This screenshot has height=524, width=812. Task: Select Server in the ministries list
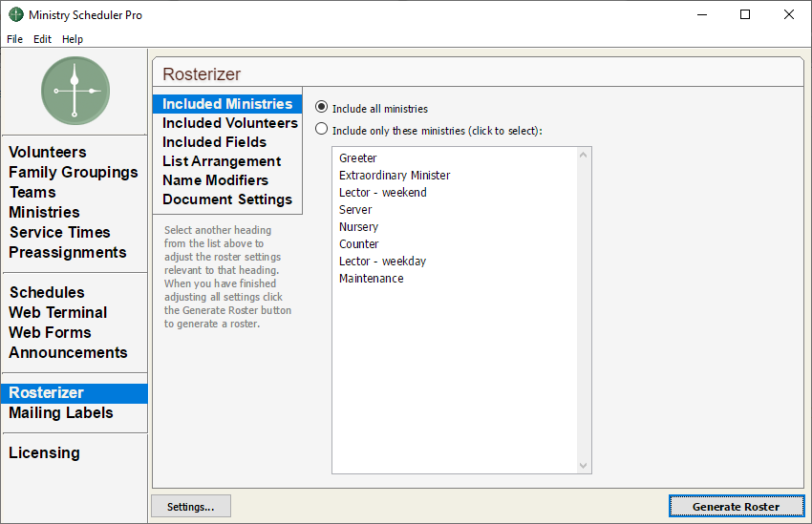click(x=355, y=209)
